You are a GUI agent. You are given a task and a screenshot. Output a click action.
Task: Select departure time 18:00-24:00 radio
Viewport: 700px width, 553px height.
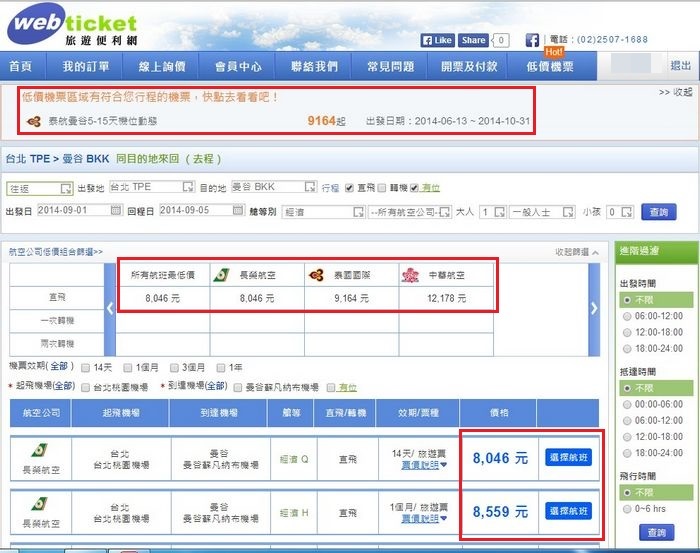click(627, 349)
